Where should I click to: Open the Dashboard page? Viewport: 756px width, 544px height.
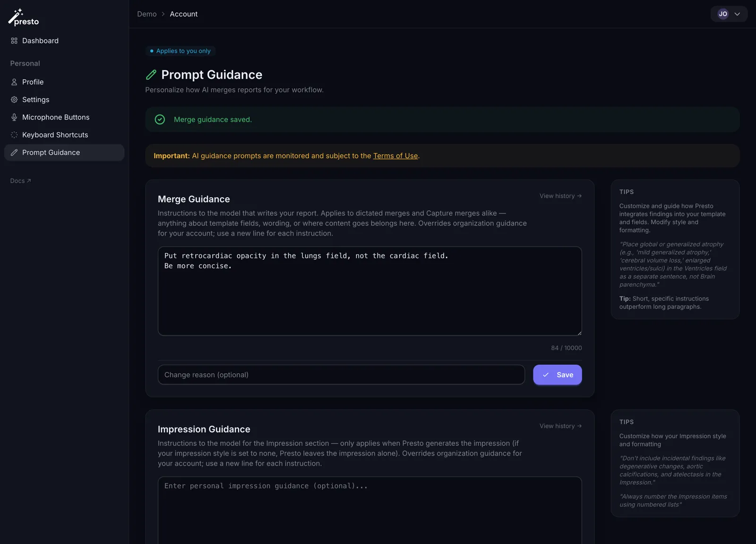pyautogui.click(x=64, y=41)
